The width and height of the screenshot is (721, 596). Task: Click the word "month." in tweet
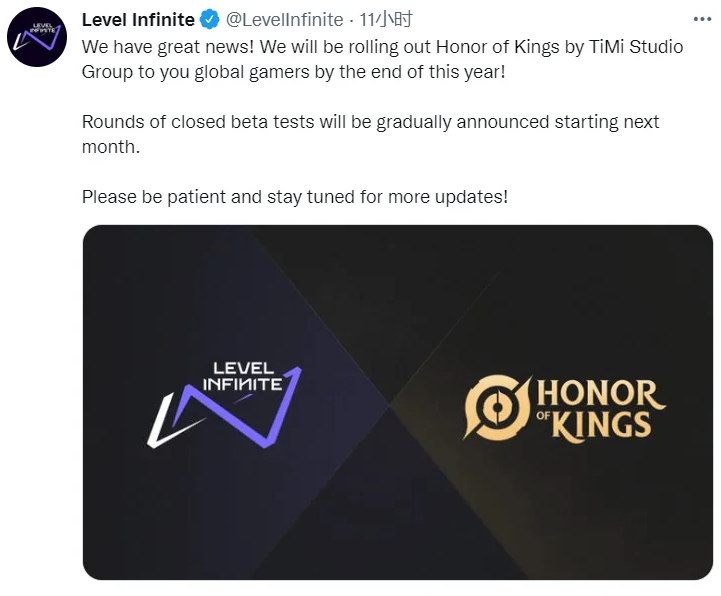(x=110, y=146)
